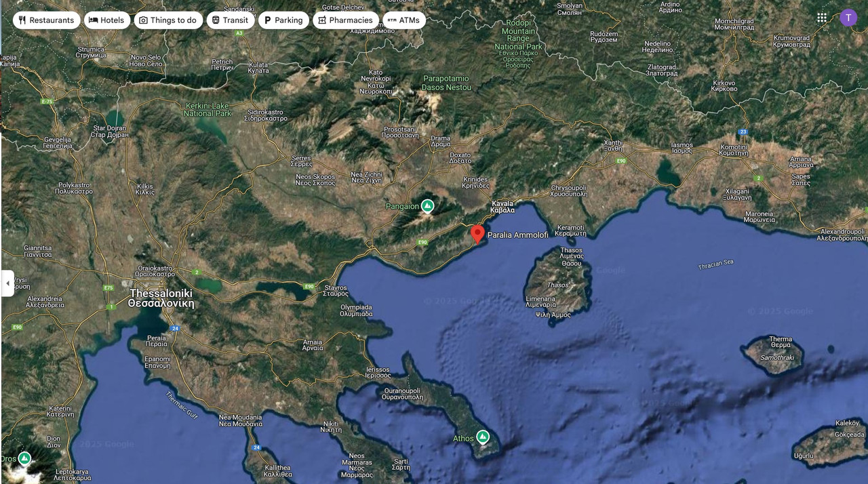This screenshot has height=484, width=868.
Task: Click the Chrysoupoli town label
Action: (x=569, y=190)
